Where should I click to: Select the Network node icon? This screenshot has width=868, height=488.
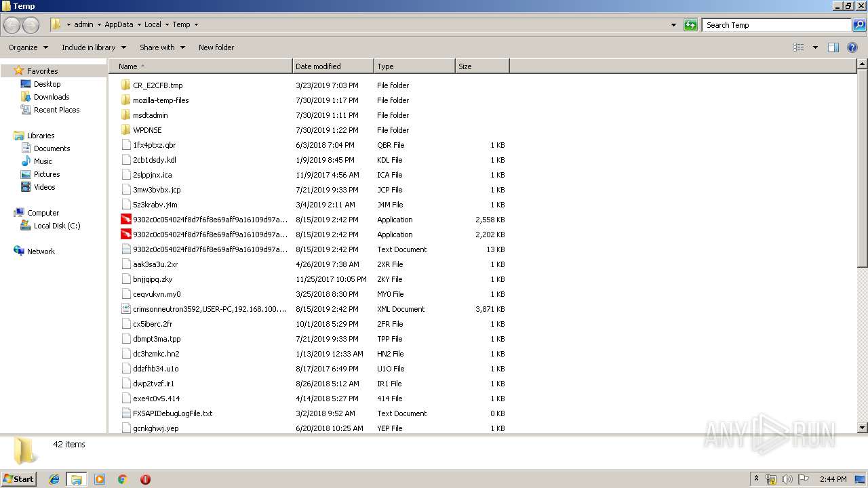[x=19, y=251]
